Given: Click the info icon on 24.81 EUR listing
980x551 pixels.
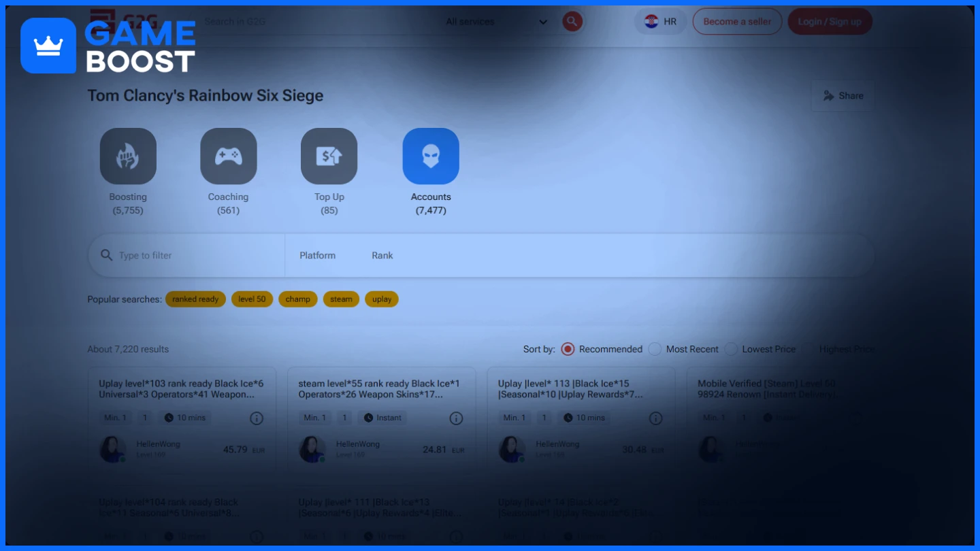Looking at the screenshot, I should click(457, 418).
